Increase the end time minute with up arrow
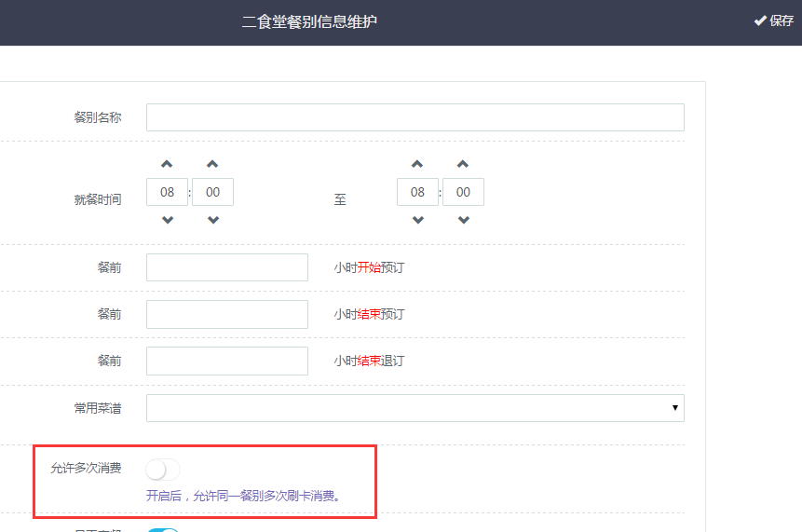The image size is (802, 532). tap(463, 164)
